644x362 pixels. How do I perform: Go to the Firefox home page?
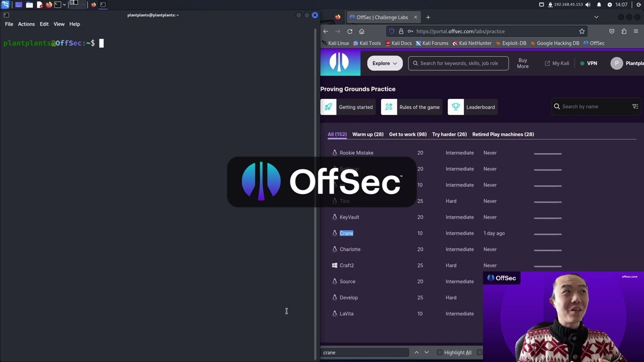coord(362,31)
